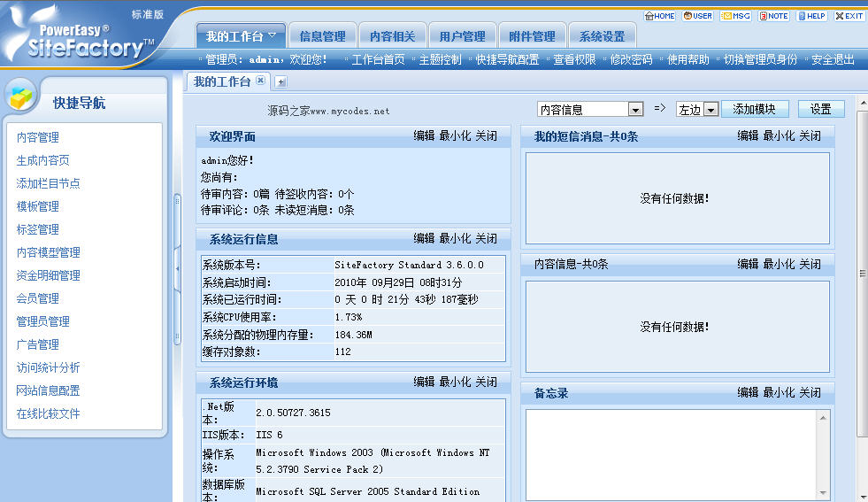The height and width of the screenshot is (502, 868).
Task: Click the EXIT icon
Action: 849,16
